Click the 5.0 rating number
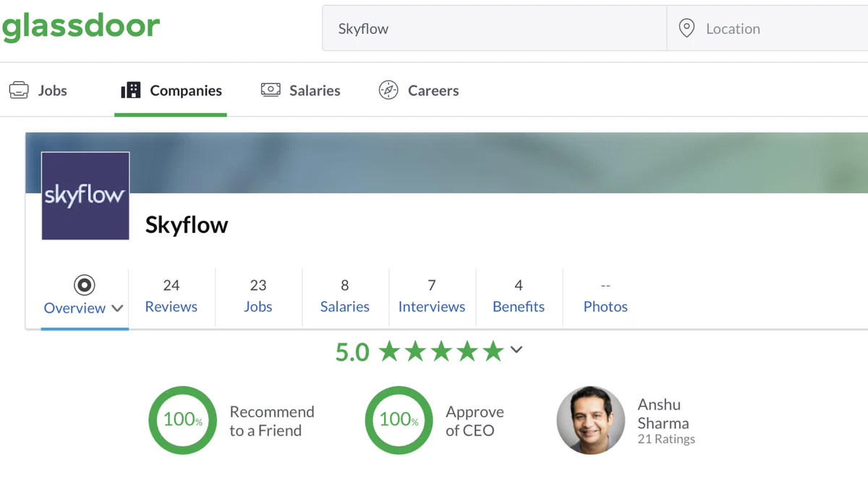Screen dimensions: 868x477 coord(352,353)
